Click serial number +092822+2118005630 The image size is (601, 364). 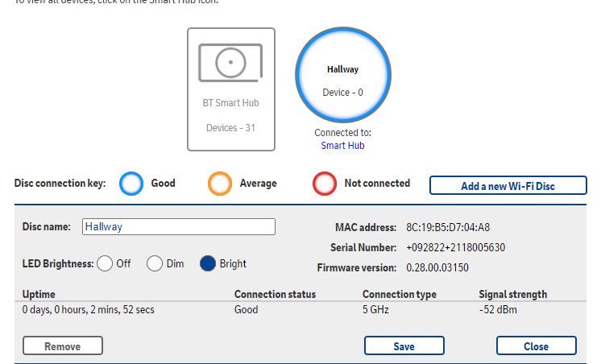click(x=456, y=247)
